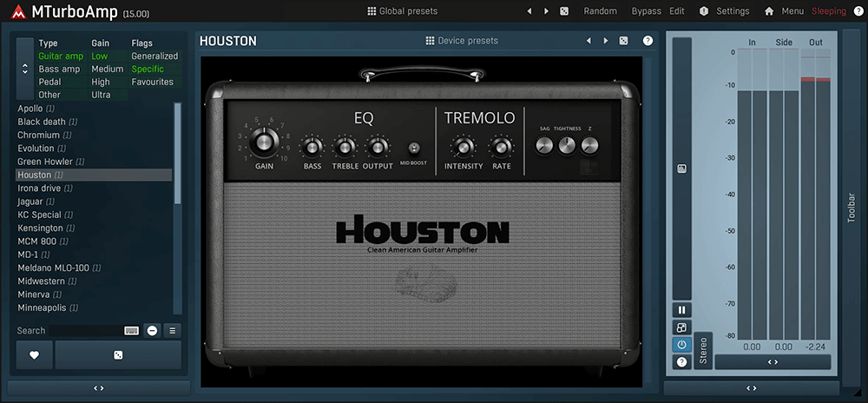Select Specific flag filter

tap(148, 69)
